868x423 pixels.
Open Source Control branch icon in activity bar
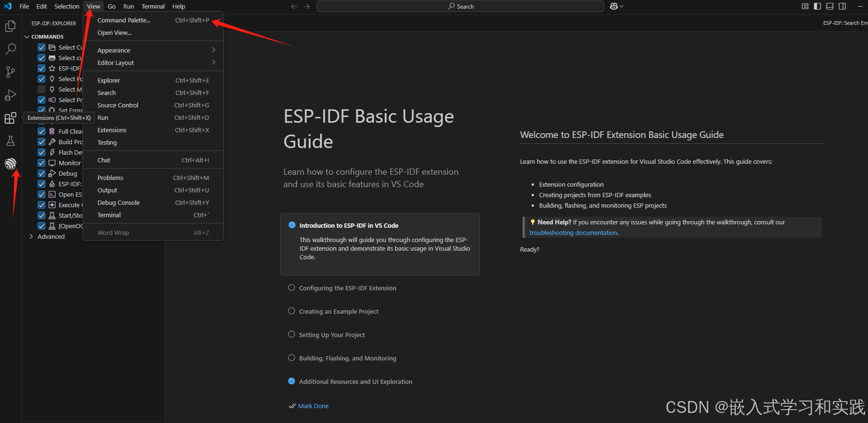coord(10,72)
